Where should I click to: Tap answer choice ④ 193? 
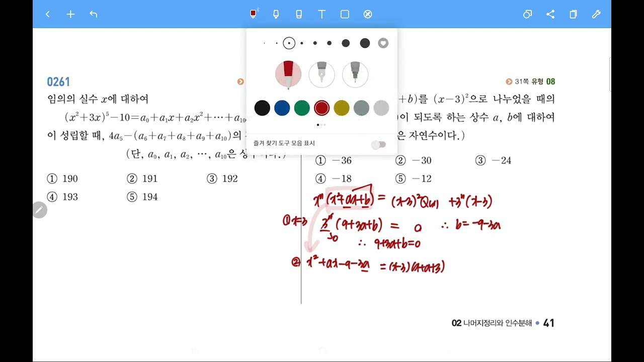[x=62, y=197]
